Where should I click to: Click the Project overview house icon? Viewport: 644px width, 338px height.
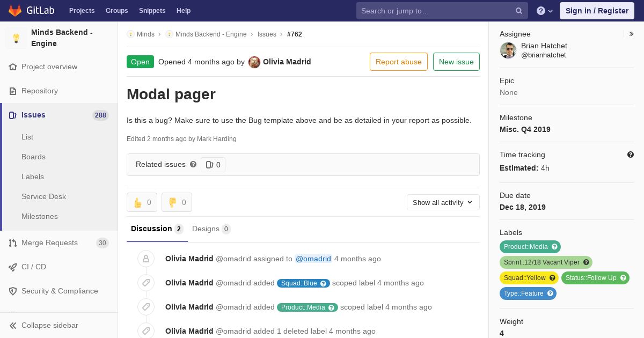pos(13,67)
